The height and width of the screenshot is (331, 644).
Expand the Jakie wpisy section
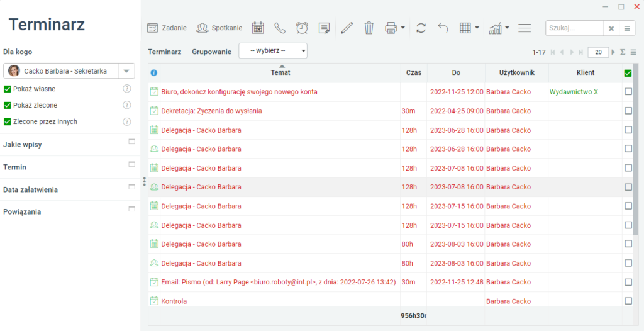point(132,142)
